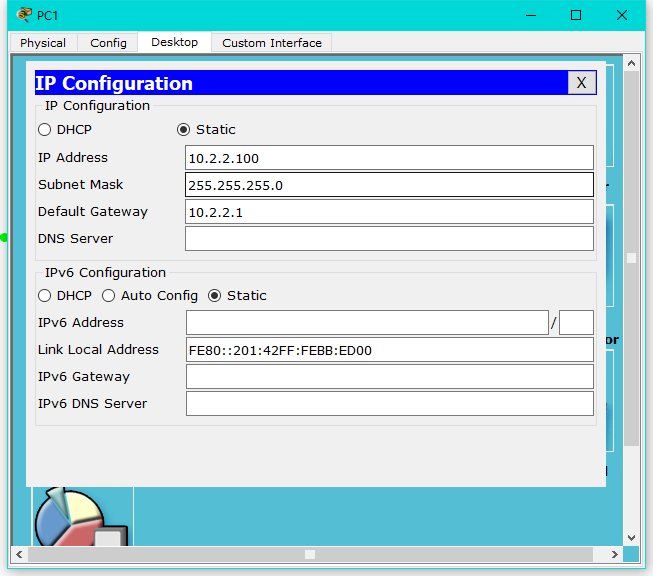Open the Custom Interface tab

pyautogui.click(x=272, y=42)
